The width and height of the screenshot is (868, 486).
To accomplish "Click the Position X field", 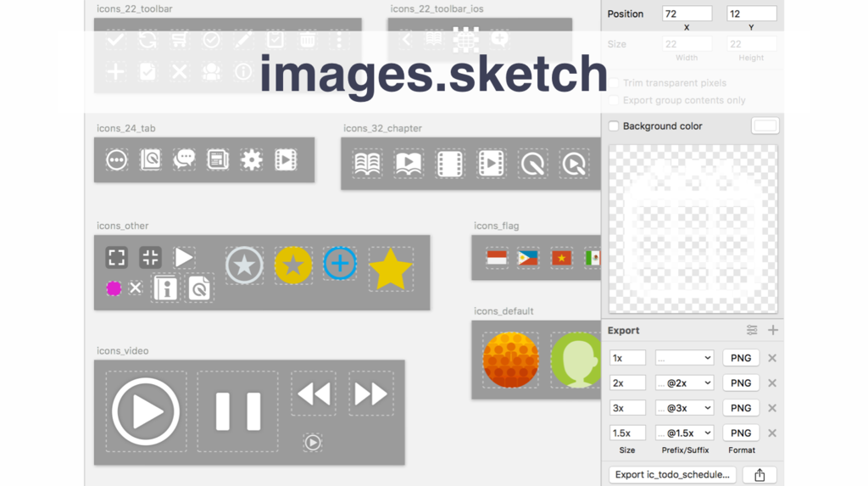I will coord(687,14).
